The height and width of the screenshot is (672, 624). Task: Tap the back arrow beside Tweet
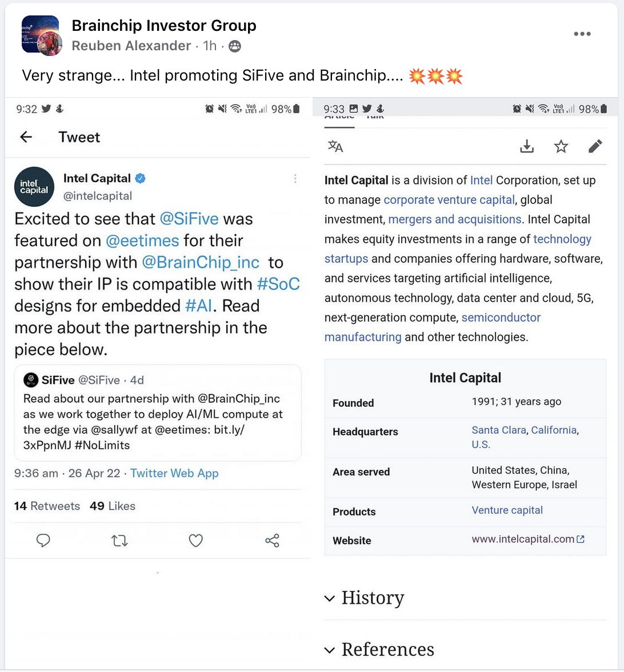click(x=26, y=137)
